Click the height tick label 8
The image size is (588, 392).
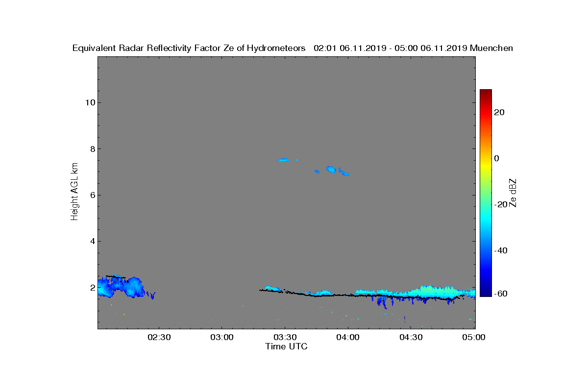[92, 148]
